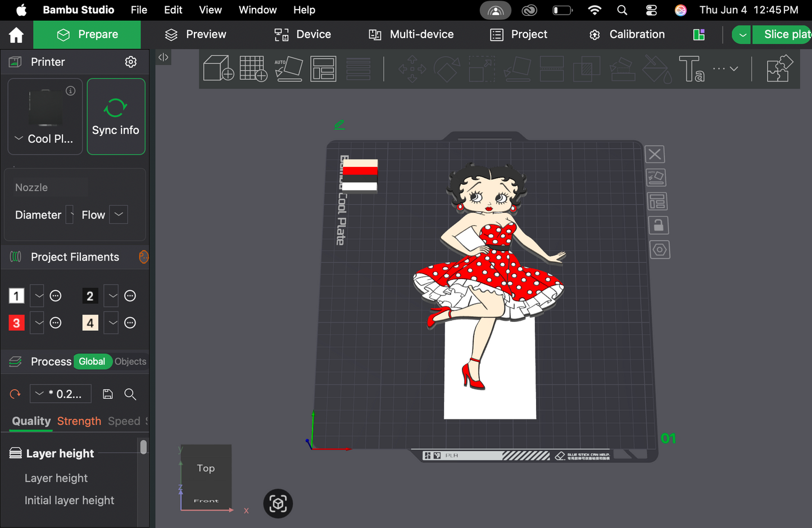
Task: Open the process preset 0.2 dropdown
Action: [x=61, y=394]
